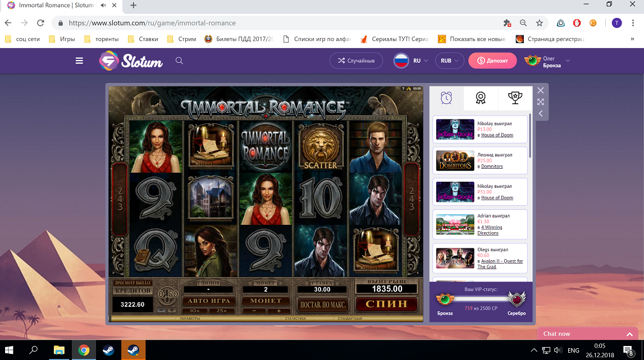
Task: Click the pink 'Депозит' button
Action: (x=492, y=61)
